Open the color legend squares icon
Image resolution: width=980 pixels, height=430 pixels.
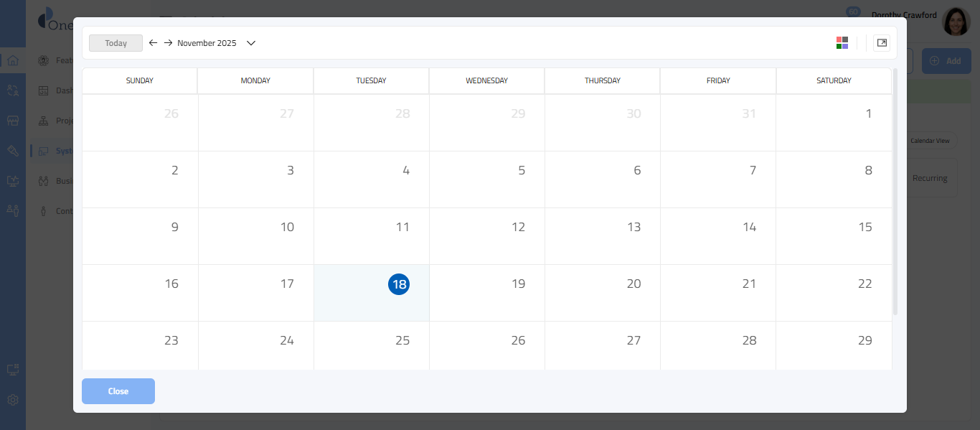pyautogui.click(x=842, y=43)
